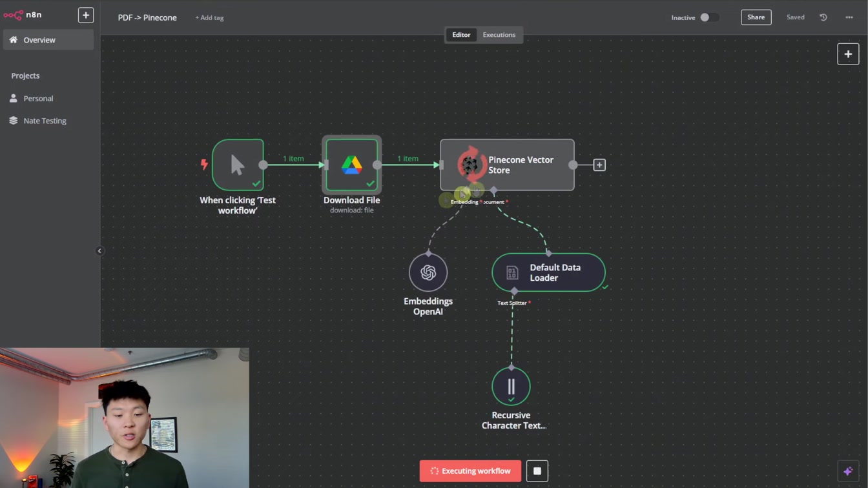Click the n8n logo
Viewport: 868px width, 488px height.
click(x=23, y=15)
